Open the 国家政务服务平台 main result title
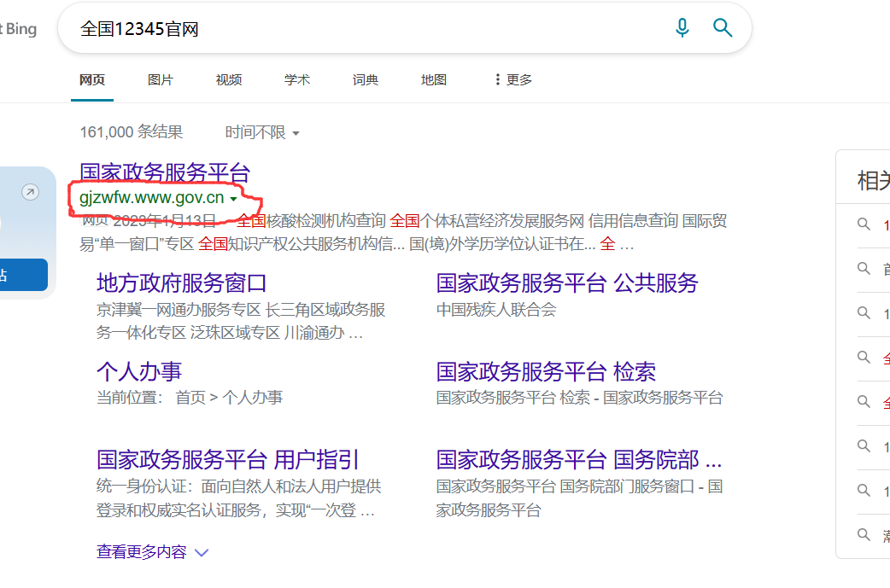This screenshot has height=588, width=890. [x=165, y=172]
